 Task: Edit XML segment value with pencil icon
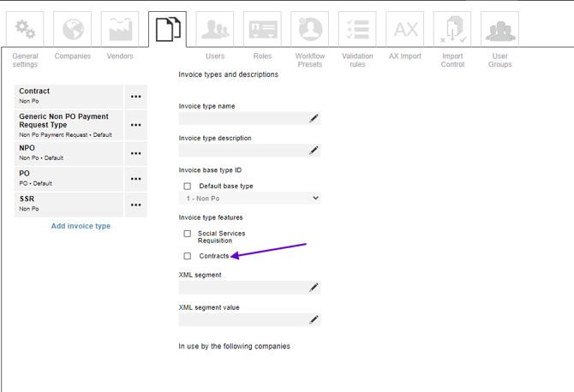coord(314,319)
